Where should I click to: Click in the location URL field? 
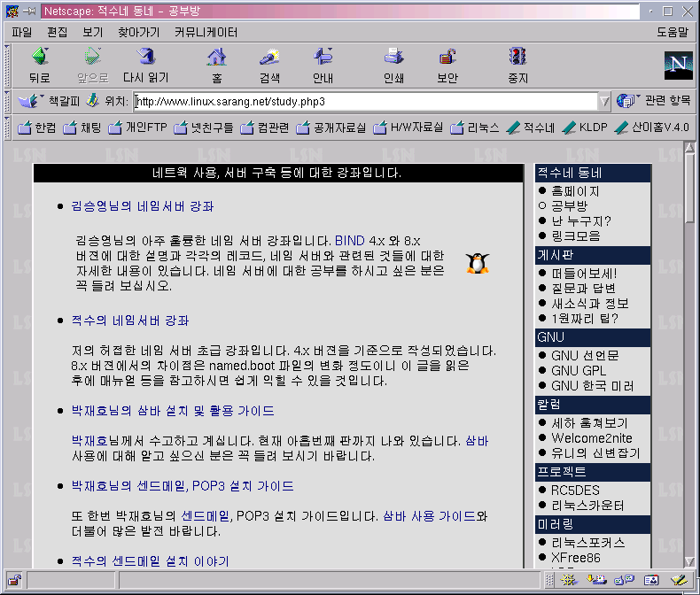363,101
